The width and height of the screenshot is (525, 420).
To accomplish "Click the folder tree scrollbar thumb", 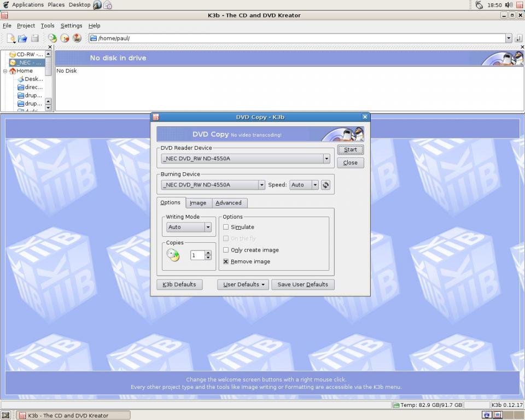I will (48, 66).
